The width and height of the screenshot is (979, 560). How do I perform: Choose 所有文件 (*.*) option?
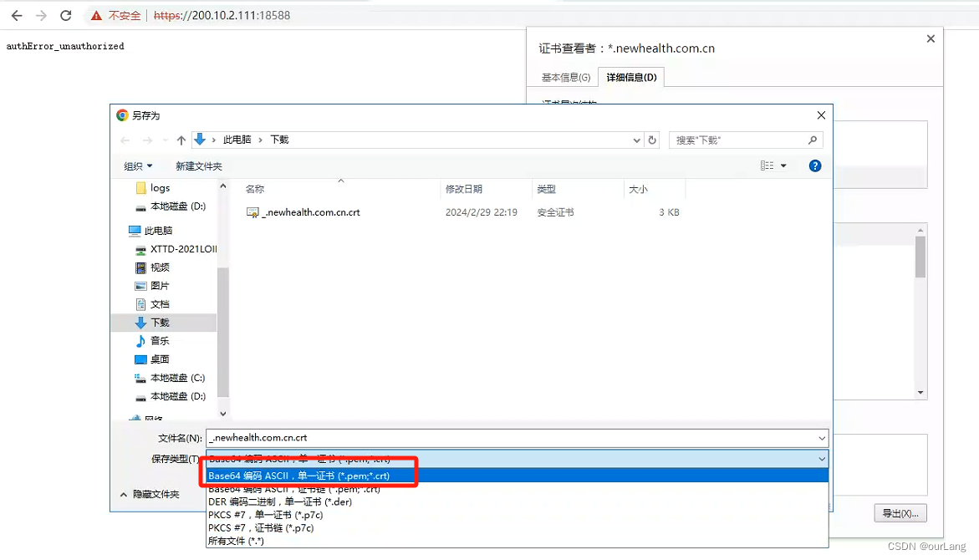click(x=517, y=542)
